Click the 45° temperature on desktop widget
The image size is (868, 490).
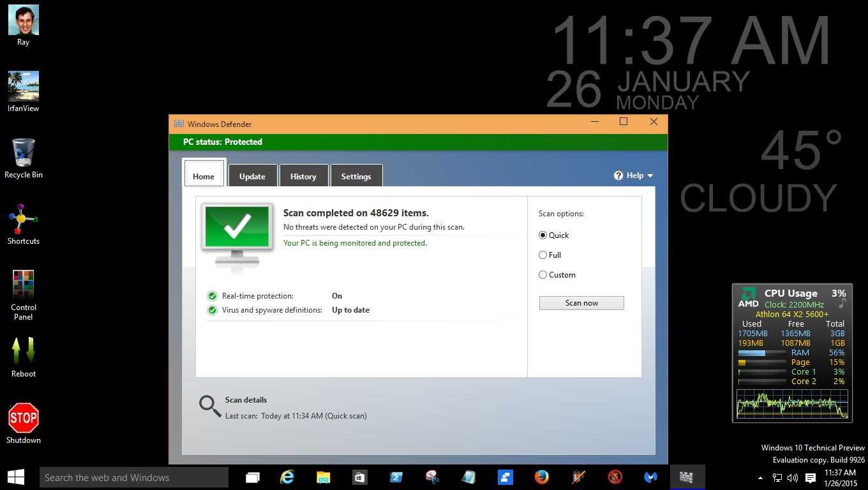tap(802, 152)
